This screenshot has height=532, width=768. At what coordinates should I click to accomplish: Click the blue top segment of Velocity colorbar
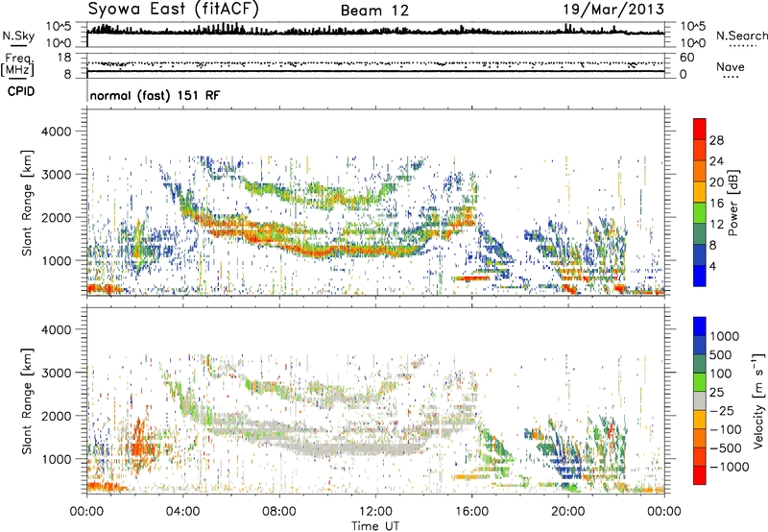click(700, 326)
